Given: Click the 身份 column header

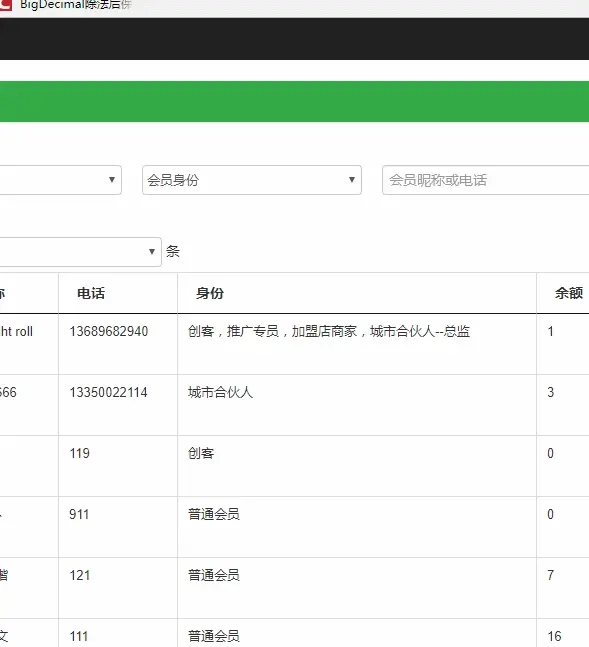Looking at the screenshot, I should (210, 293).
